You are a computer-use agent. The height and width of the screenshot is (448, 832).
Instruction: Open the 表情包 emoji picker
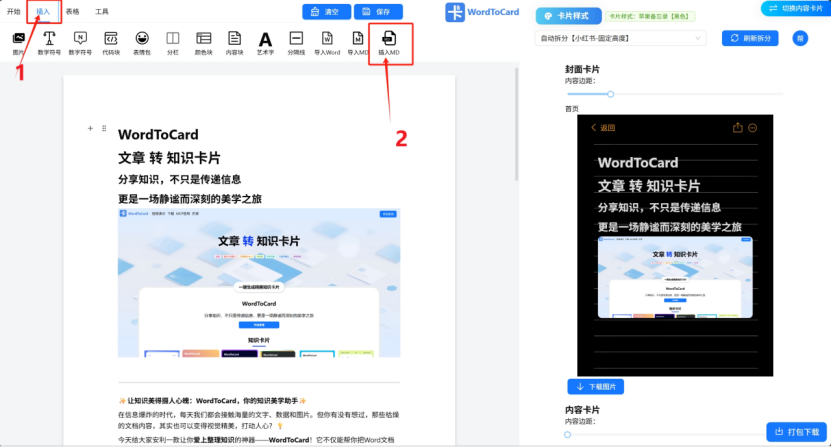point(142,43)
